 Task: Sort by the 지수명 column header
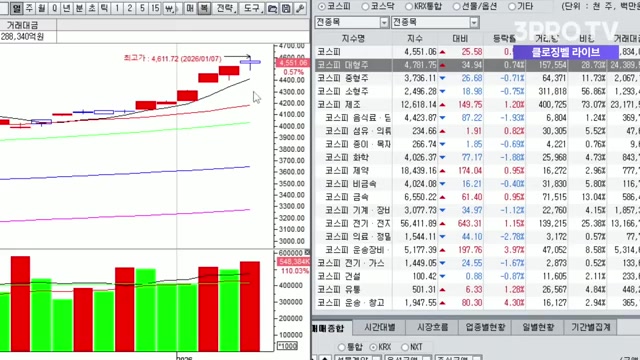[353, 39]
